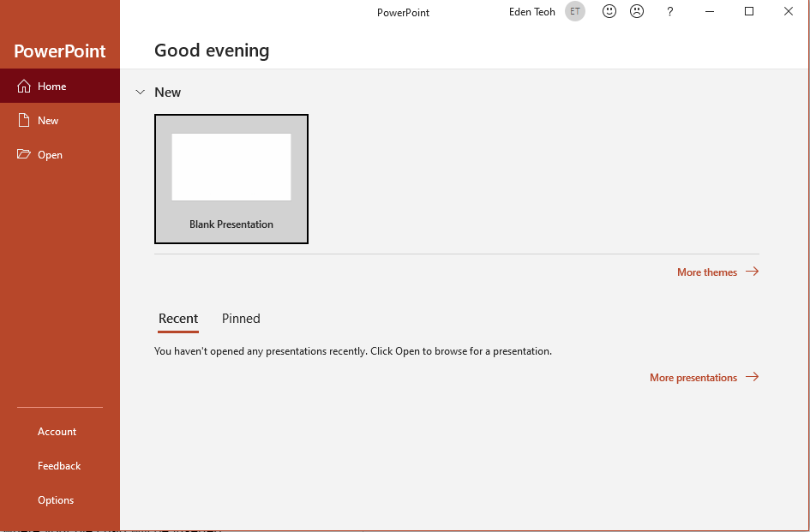Image resolution: width=810 pixels, height=532 pixels.
Task: Maximize the PowerPoint window
Action: [749, 12]
